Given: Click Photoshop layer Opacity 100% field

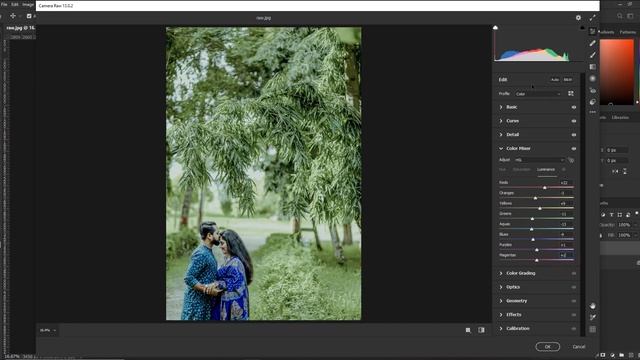Looking at the screenshot, I should point(624,225).
